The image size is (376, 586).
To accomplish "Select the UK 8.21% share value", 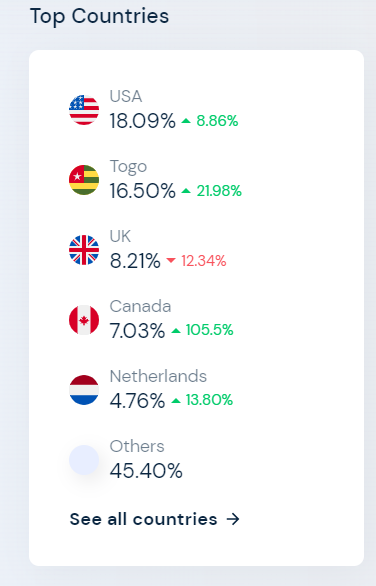I will click(x=135, y=261).
